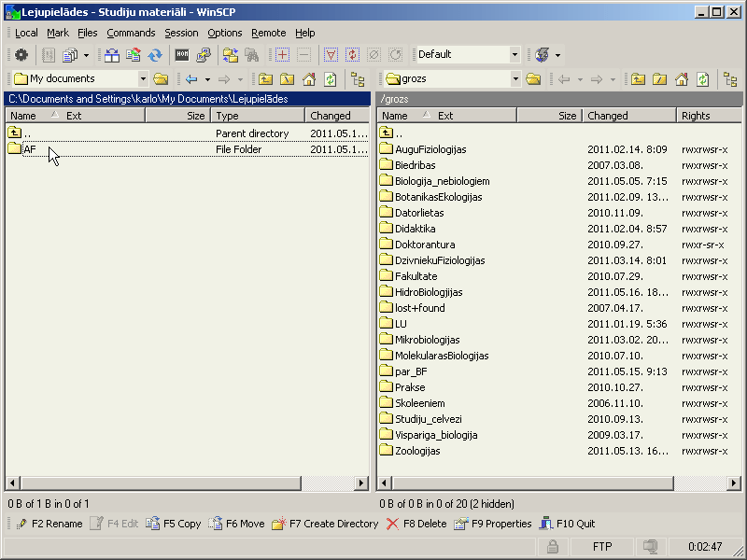The image size is (747, 560).
Task: Go to the local parent directory icon
Action: (265, 79)
